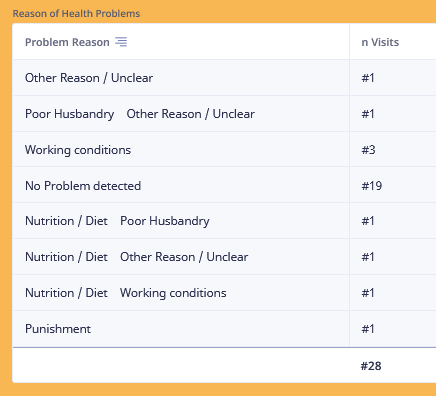436x396 pixels.
Task: Select the Other Reason / Unclear row
Action: click(x=224, y=78)
